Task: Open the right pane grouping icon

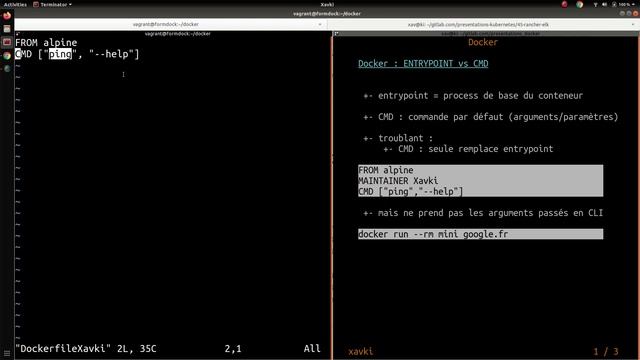Action: coord(336,34)
